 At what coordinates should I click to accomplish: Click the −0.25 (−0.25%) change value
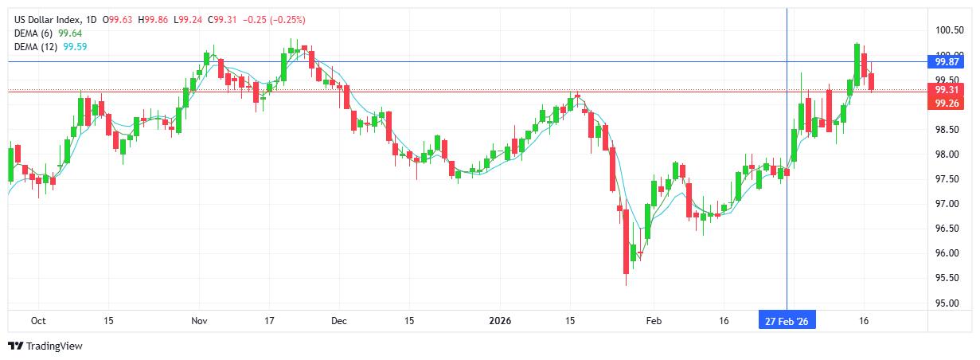pos(274,19)
